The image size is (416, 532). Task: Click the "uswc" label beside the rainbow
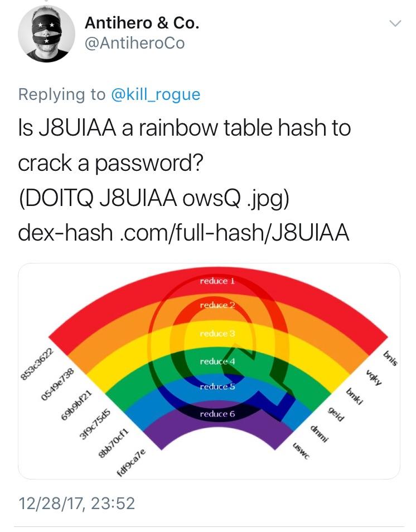click(300, 450)
